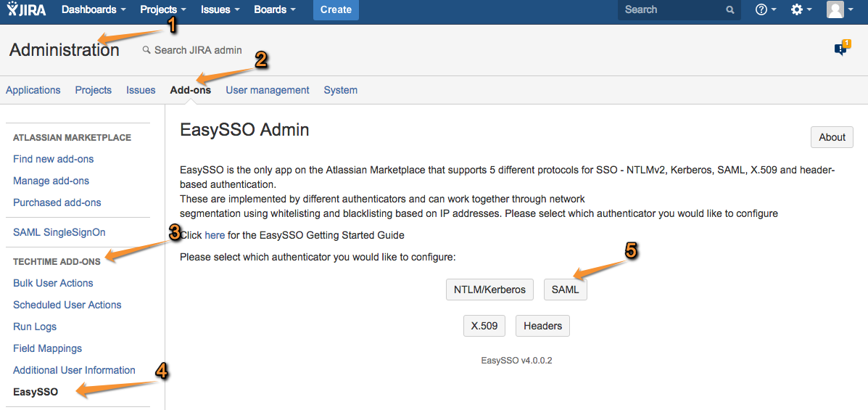Image resolution: width=868 pixels, height=410 pixels.
Task: Open the settings gear icon
Action: (x=797, y=9)
